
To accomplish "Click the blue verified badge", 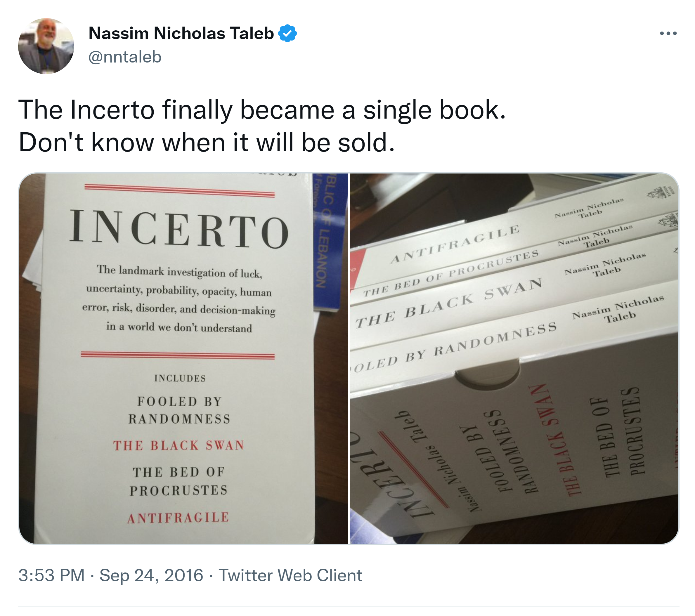I will pyautogui.click(x=287, y=33).
